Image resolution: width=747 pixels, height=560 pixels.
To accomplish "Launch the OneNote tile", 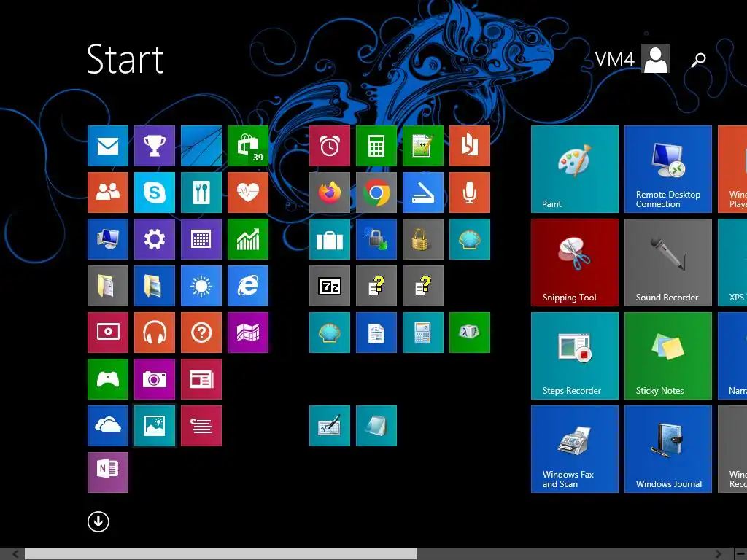I will (108, 472).
